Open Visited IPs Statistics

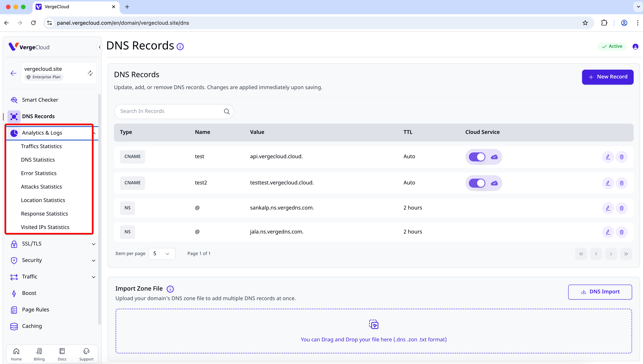45,227
